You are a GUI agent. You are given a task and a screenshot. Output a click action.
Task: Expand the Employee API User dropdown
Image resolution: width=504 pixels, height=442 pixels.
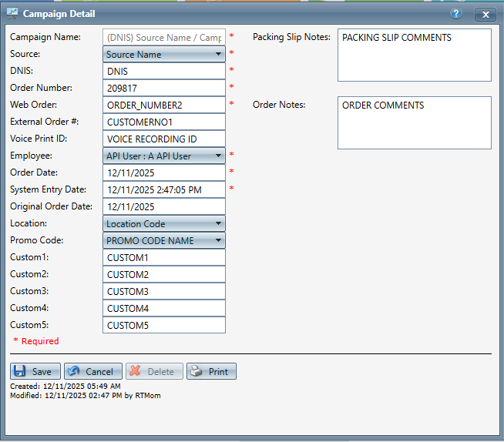163,156
